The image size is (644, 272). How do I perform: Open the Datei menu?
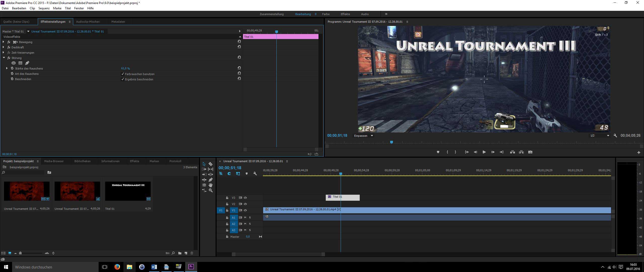pos(5,8)
